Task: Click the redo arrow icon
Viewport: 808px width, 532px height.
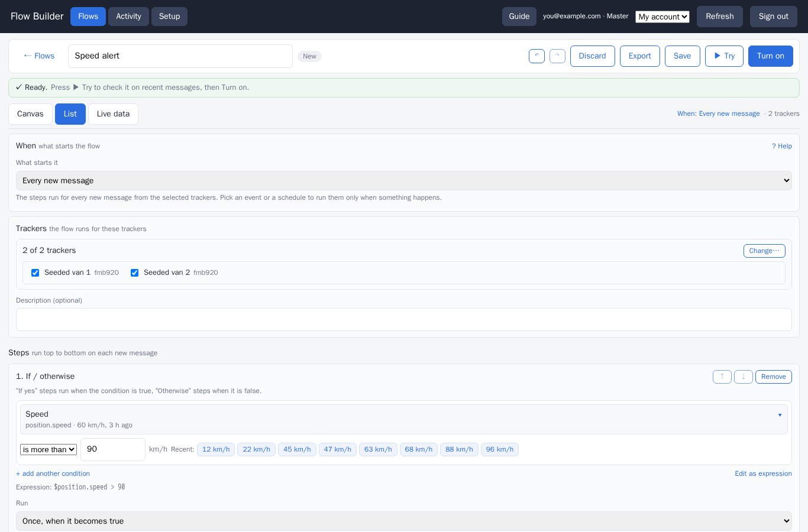Action: pyautogui.click(x=557, y=56)
